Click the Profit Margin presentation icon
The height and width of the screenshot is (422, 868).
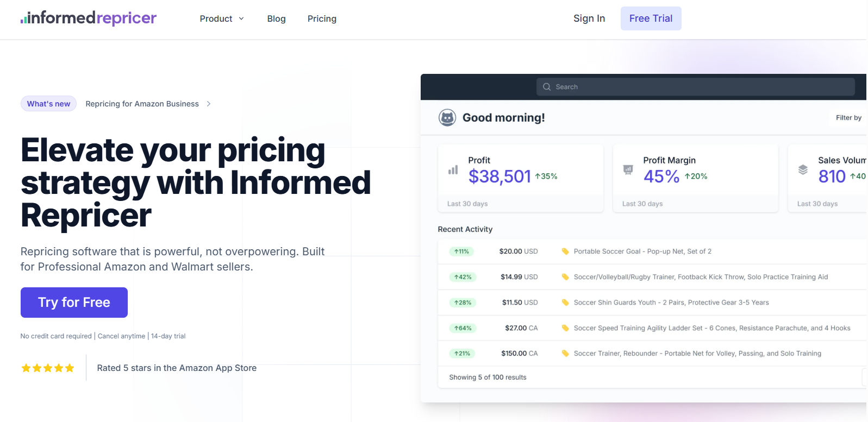tap(628, 169)
